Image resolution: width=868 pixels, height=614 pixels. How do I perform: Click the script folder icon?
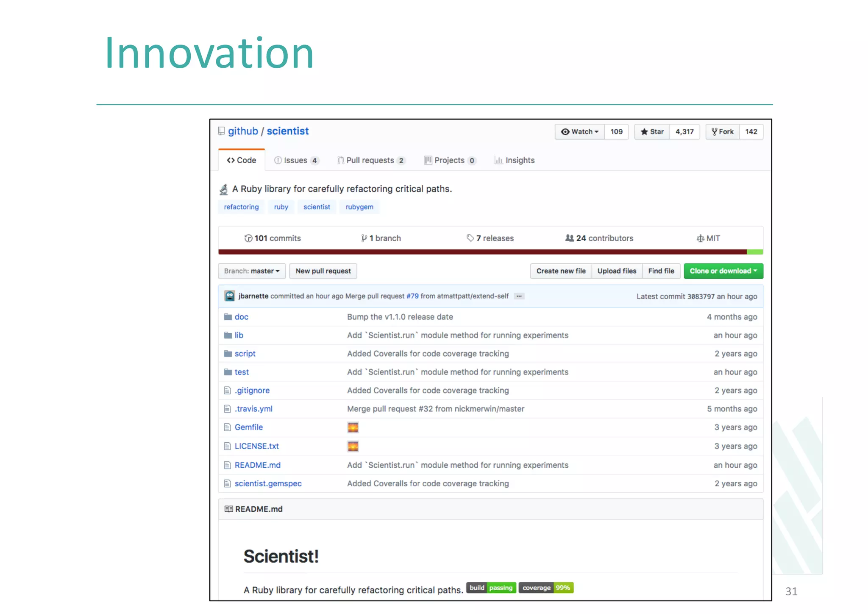pyautogui.click(x=228, y=354)
